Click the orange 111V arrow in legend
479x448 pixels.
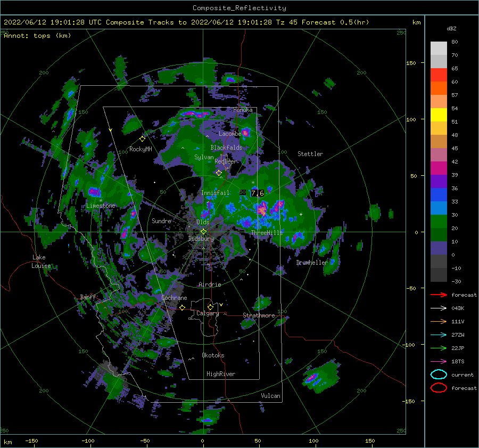(x=439, y=321)
